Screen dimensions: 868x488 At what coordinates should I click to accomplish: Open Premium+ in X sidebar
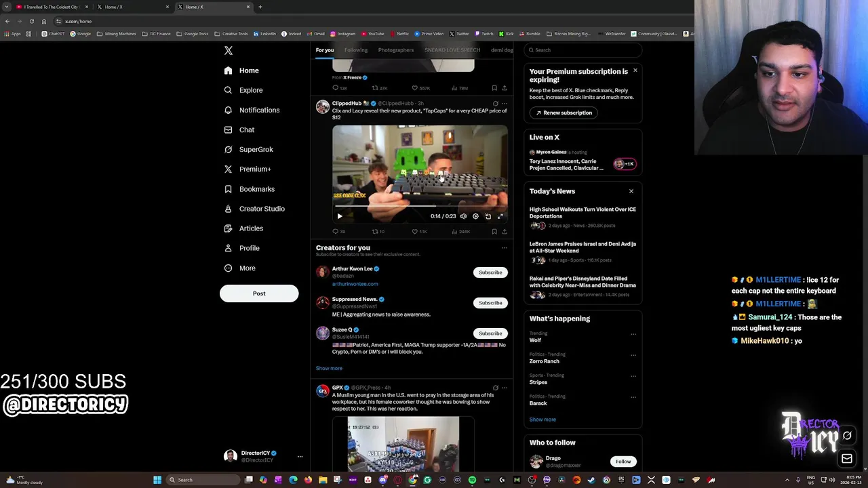pyautogui.click(x=247, y=169)
